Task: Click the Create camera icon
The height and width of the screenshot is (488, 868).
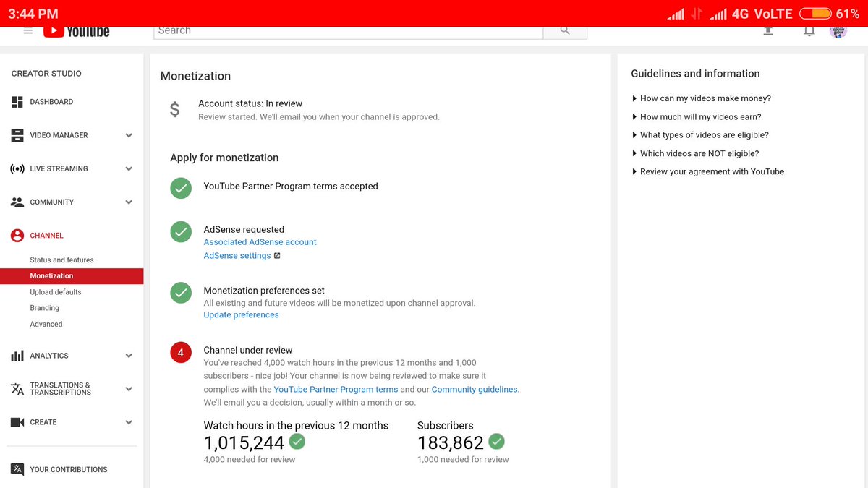Action: (17, 422)
